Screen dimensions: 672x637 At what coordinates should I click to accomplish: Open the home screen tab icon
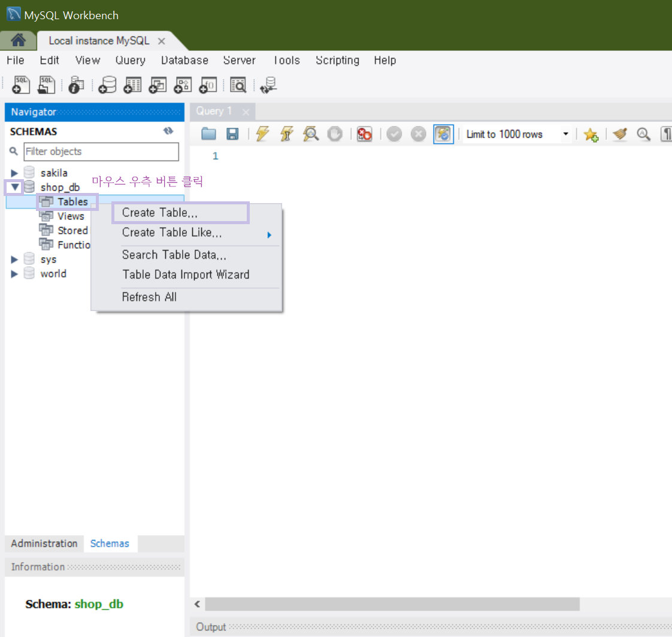pos(19,40)
